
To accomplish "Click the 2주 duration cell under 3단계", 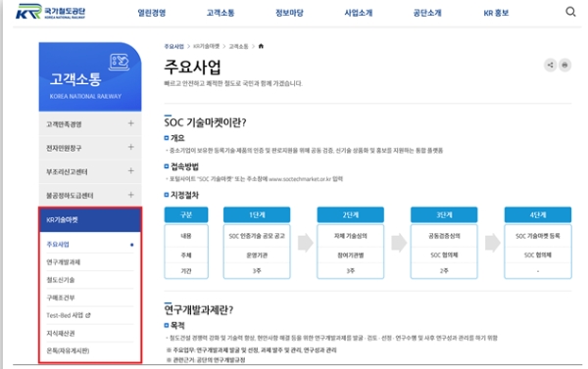I will pyautogui.click(x=444, y=270).
